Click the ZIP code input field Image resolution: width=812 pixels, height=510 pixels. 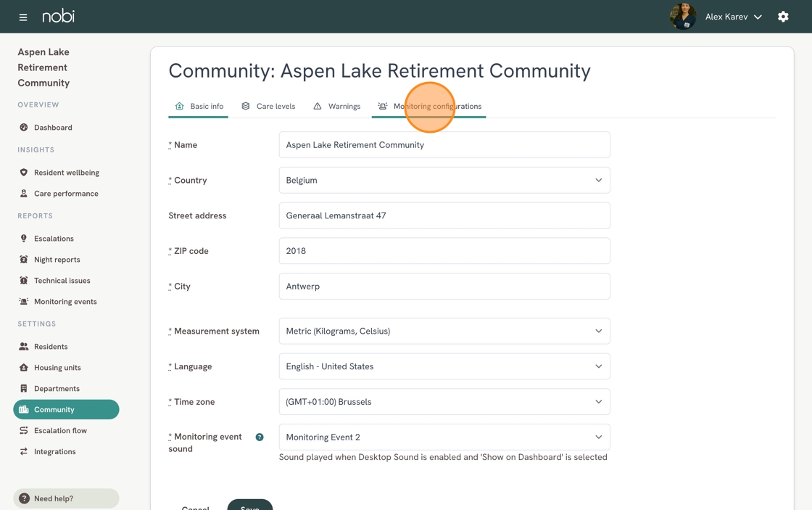(x=444, y=251)
